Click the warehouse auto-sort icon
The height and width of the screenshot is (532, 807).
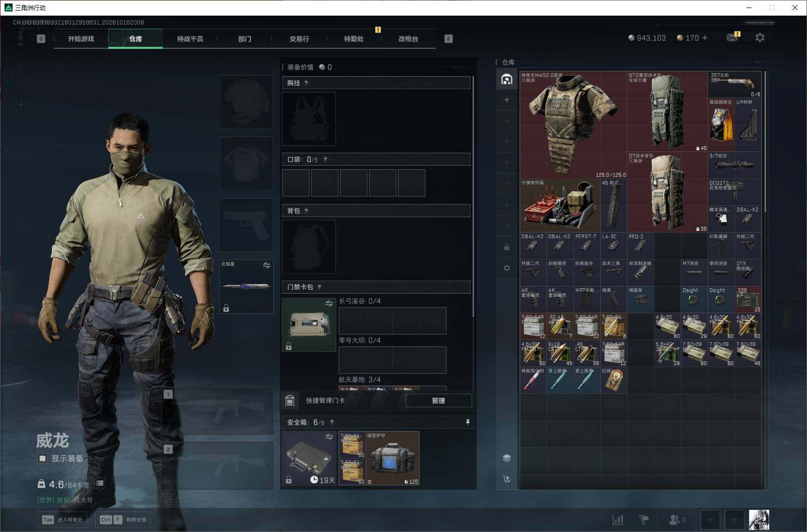pos(507,479)
